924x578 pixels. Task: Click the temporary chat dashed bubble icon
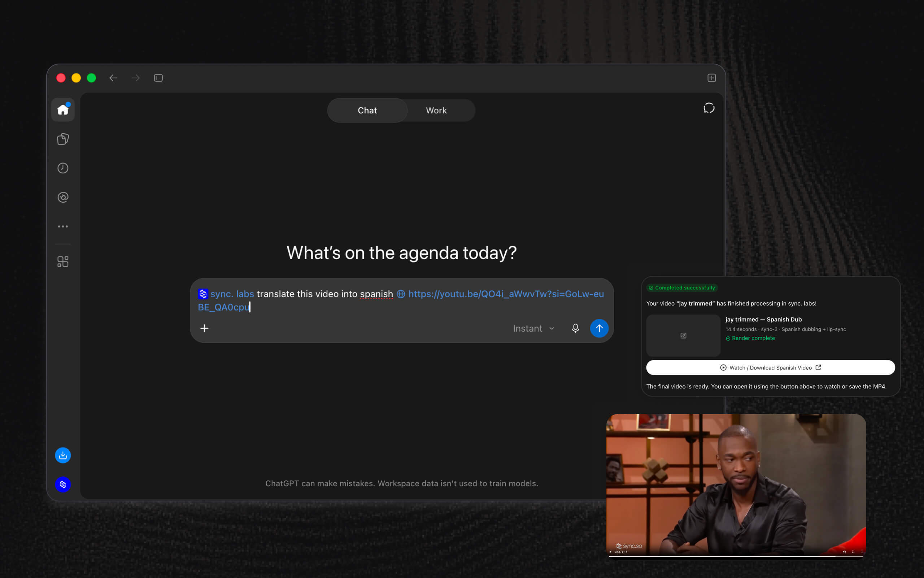[x=709, y=108]
